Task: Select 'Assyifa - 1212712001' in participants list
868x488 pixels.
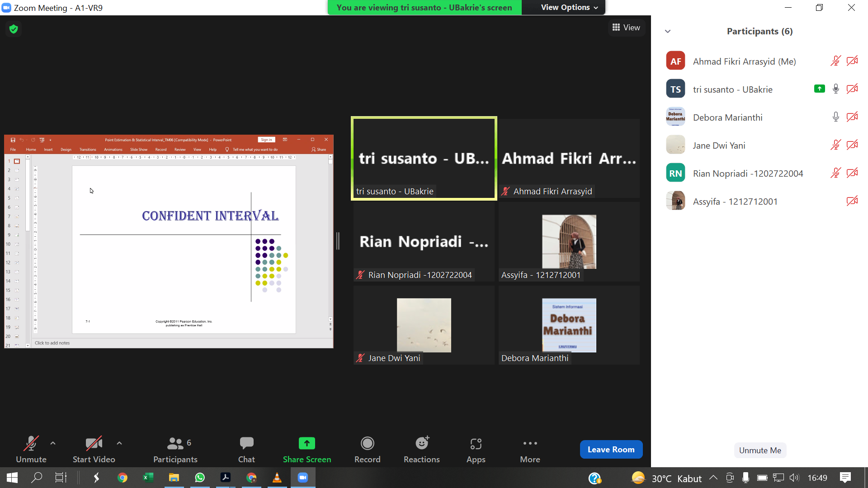Action: 759,201
